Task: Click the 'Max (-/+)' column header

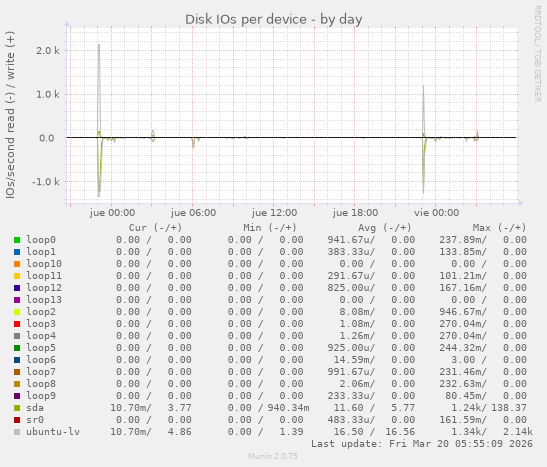Action: (x=499, y=228)
